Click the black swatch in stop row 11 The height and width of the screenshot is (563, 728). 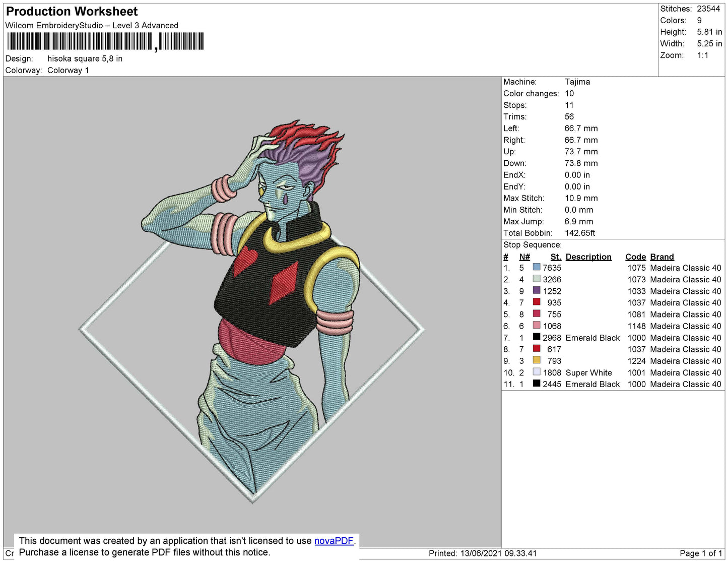click(x=537, y=384)
